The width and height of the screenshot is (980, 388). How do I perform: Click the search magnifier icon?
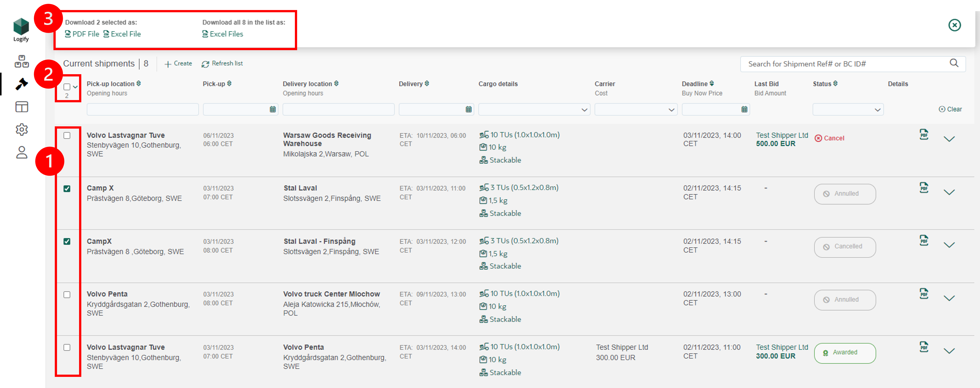click(954, 63)
